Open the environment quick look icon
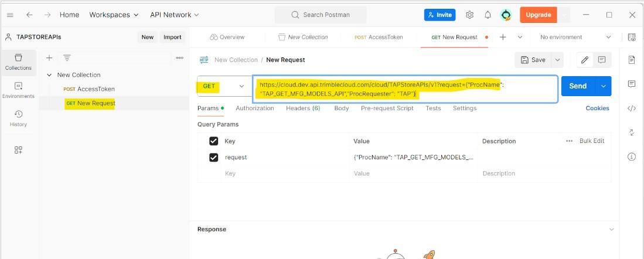This screenshot has height=259, width=644. click(x=632, y=37)
